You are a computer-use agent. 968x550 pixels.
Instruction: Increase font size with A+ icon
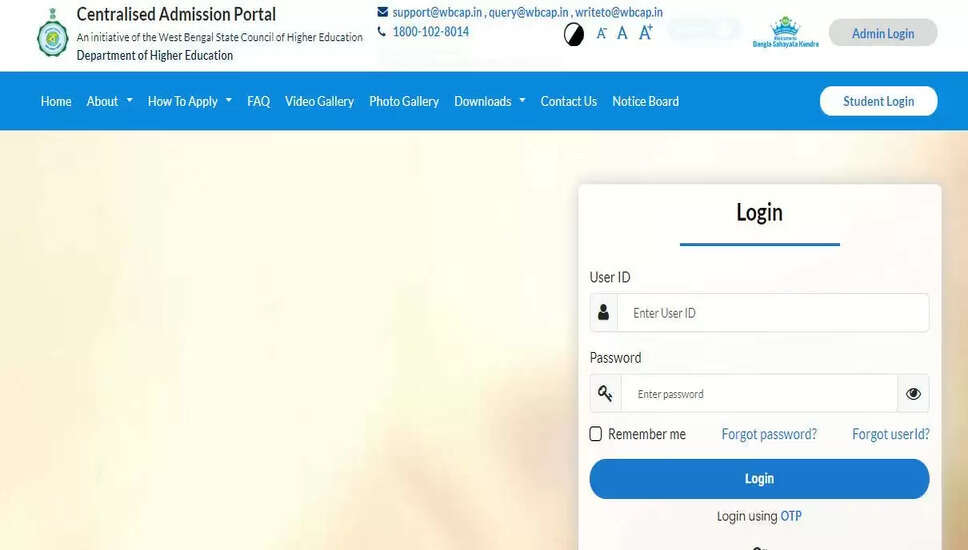pyautogui.click(x=645, y=33)
